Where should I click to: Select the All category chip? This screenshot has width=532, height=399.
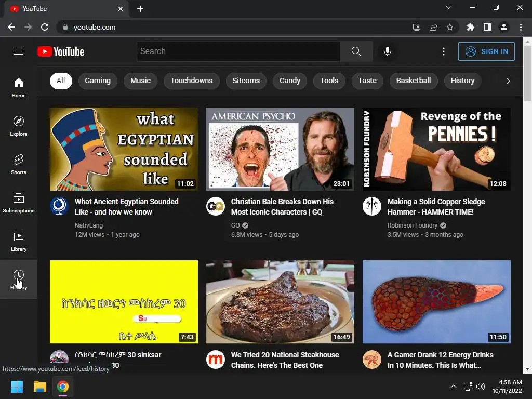tap(61, 81)
